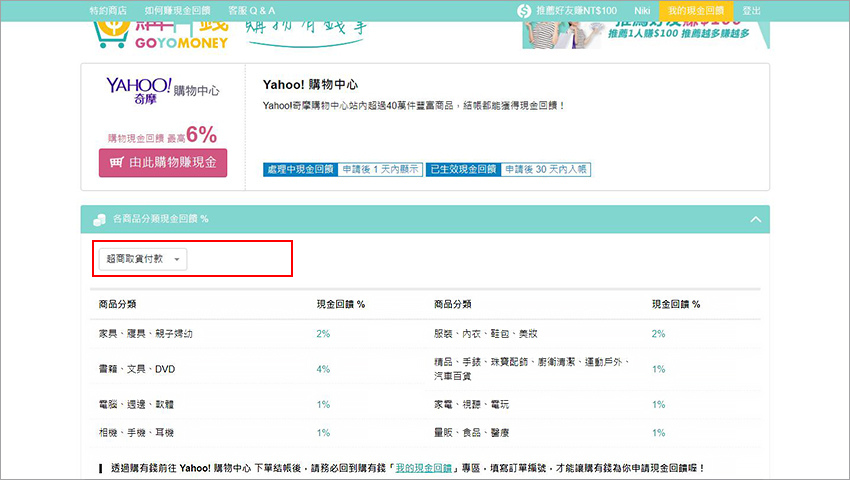
Task: Click 購物現金回饋 最高6% text
Action: coord(162,135)
